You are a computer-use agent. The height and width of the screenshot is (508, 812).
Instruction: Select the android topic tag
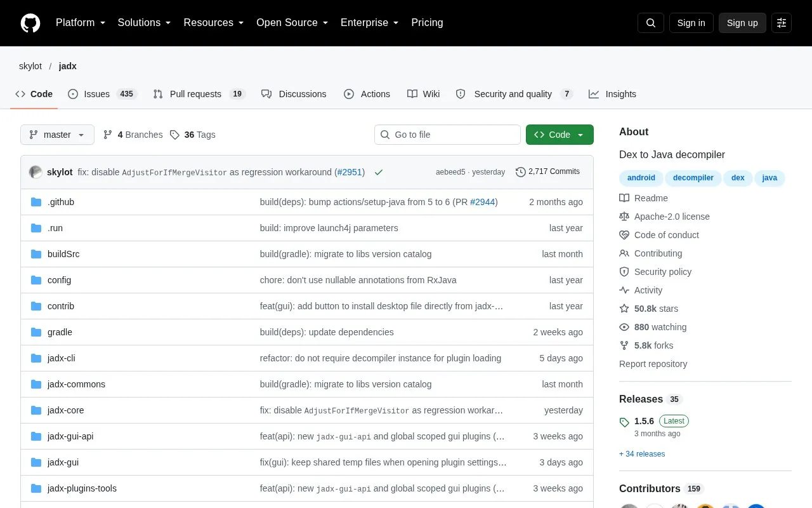point(641,178)
